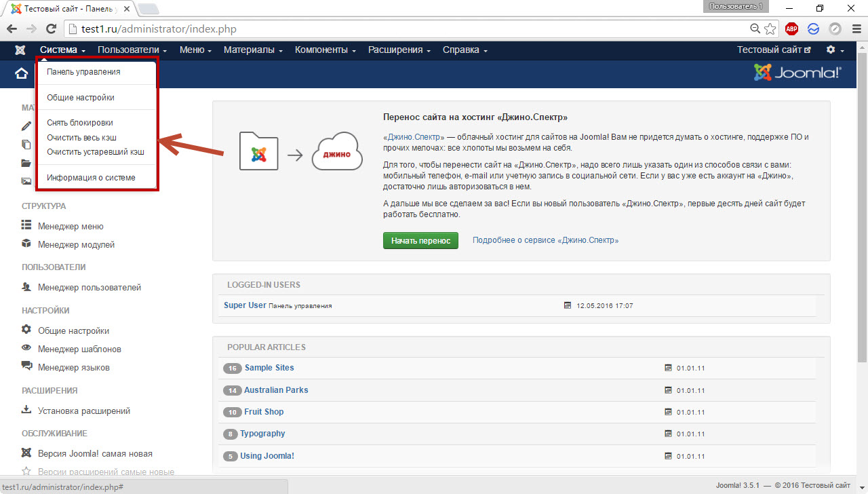Select Снять блокировки in the dropdown

(80, 123)
